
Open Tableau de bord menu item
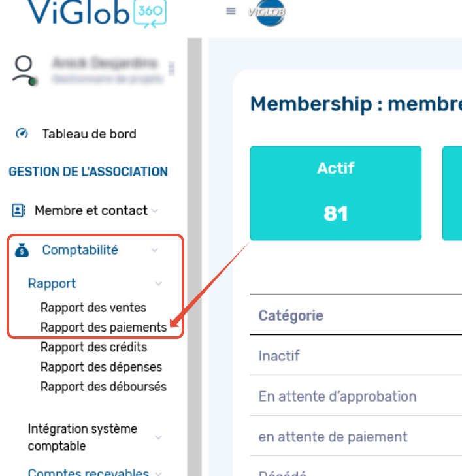(x=89, y=134)
